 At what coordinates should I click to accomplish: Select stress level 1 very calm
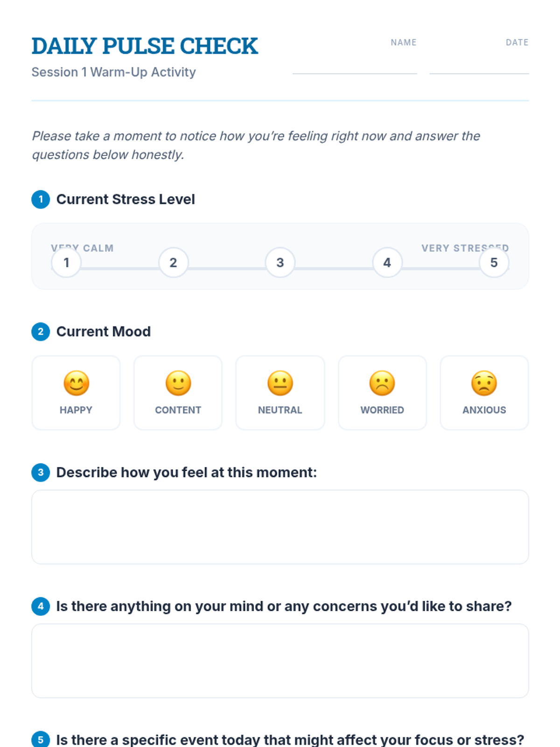pyautogui.click(x=66, y=262)
